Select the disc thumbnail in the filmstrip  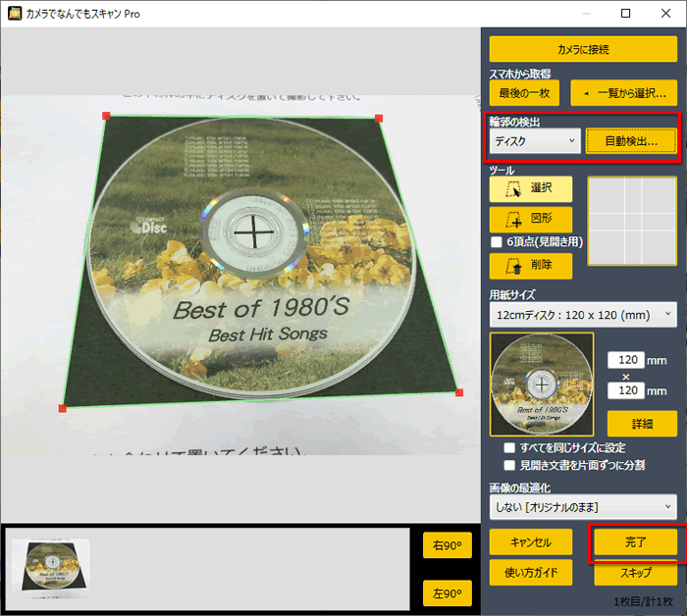point(51,569)
